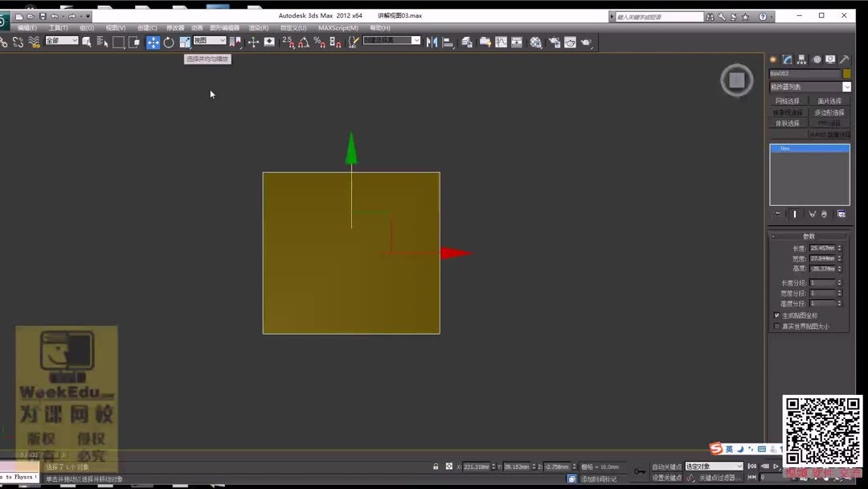This screenshot has width=868, height=489.
Task: Open Render Setup from the toolbar
Action: (554, 42)
